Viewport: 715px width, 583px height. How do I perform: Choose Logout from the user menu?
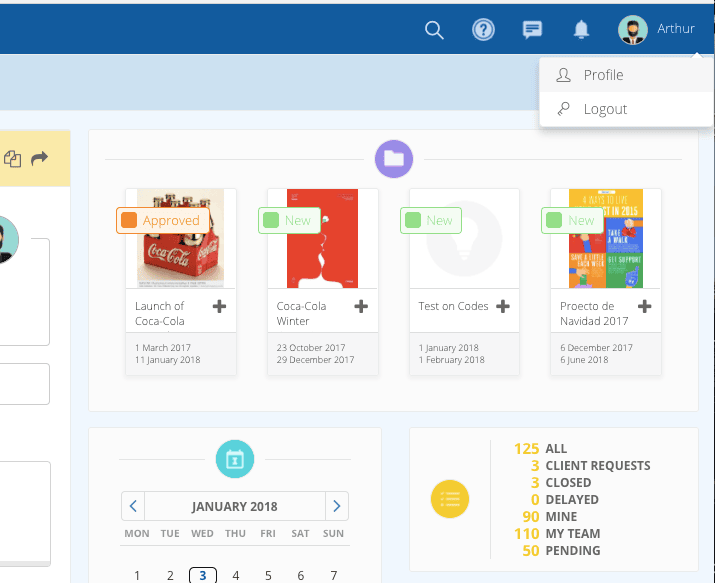click(x=605, y=109)
